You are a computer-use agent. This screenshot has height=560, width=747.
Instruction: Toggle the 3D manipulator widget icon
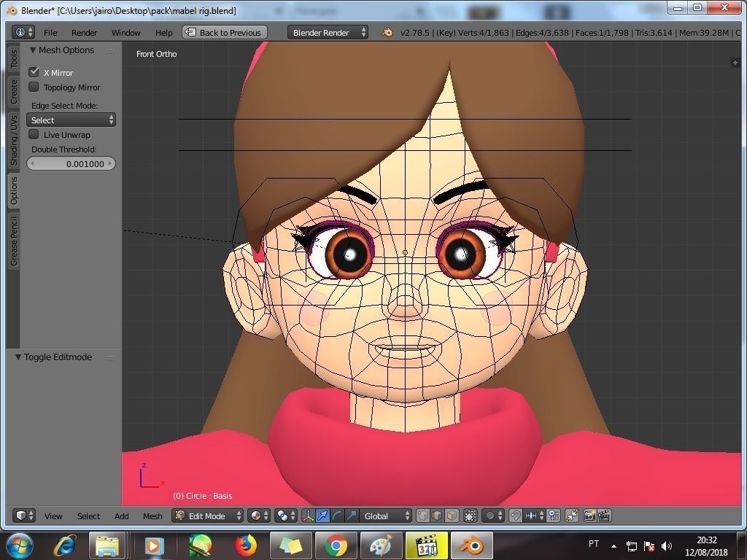[309, 516]
